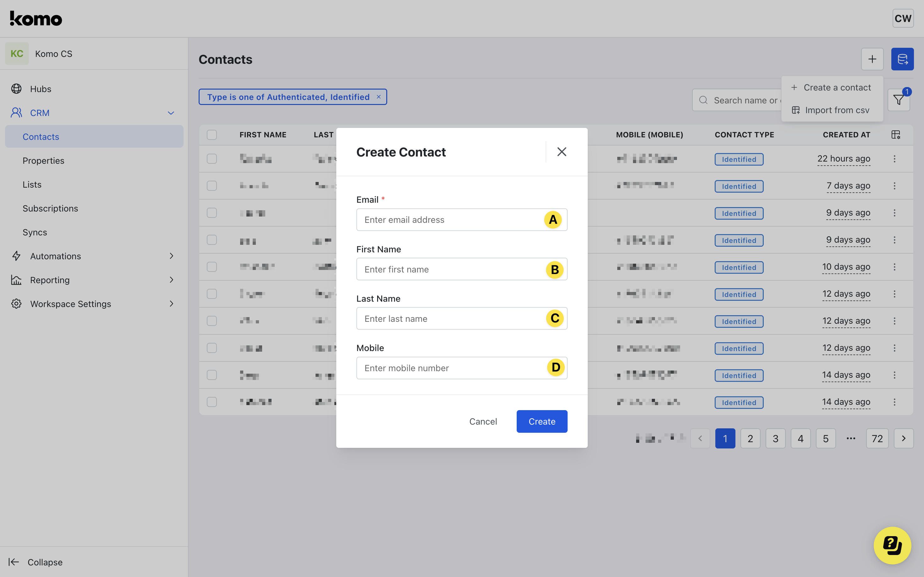Open the filter funnel icon

point(899,100)
